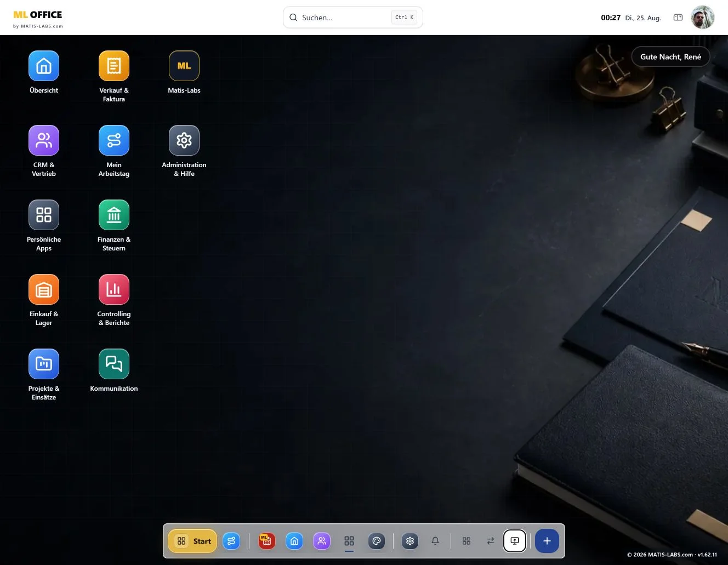Open the Übersicht app icon
The width and height of the screenshot is (728, 565).
[x=44, y=66]
